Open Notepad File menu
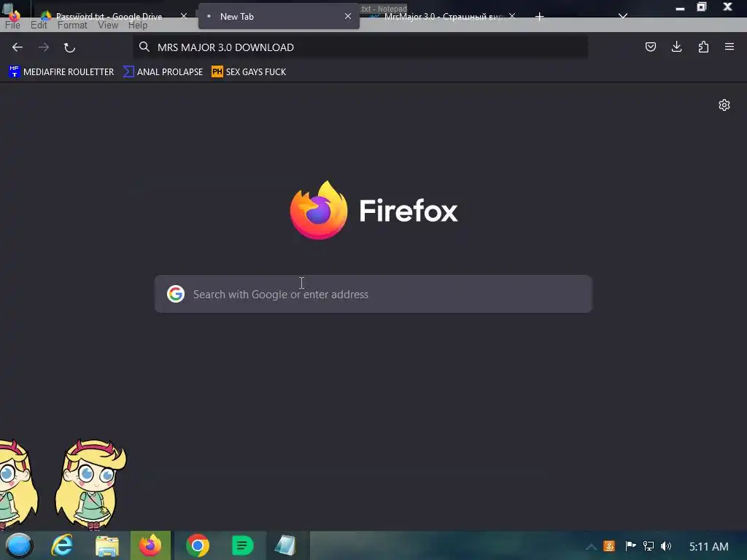The image size is (747, 560). (13, 26)
